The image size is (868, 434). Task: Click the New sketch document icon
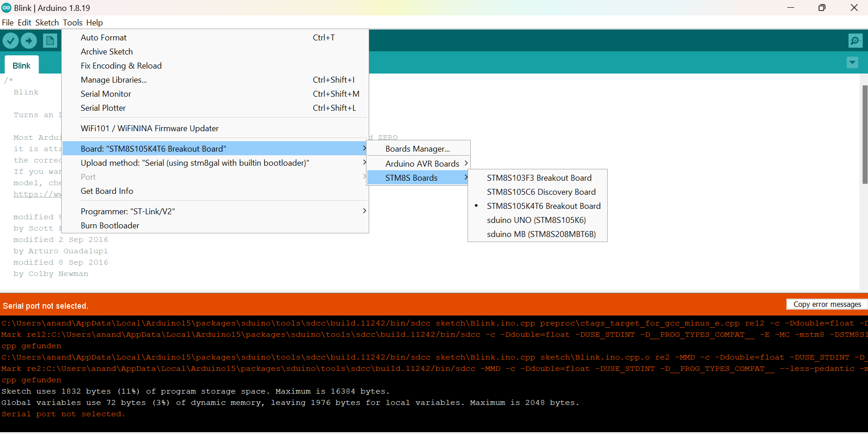pyautogui.click(x=50, y=41)
